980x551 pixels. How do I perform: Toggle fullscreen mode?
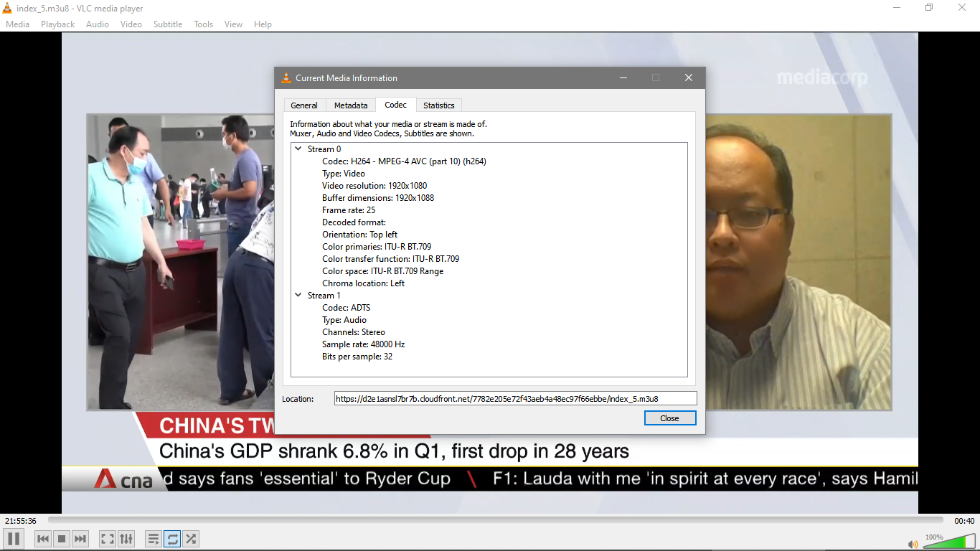(107, 538)
